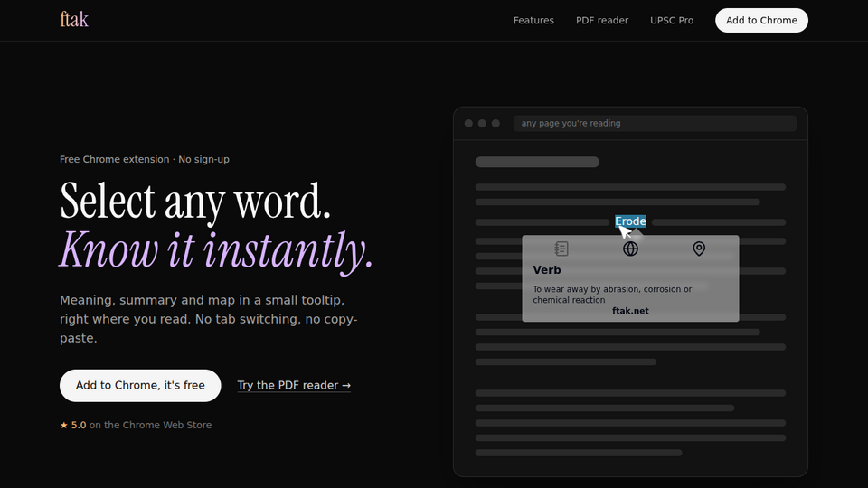868x488 pixels.
Task: Open UPSC Pro nav link
Action: coord(672,21)
